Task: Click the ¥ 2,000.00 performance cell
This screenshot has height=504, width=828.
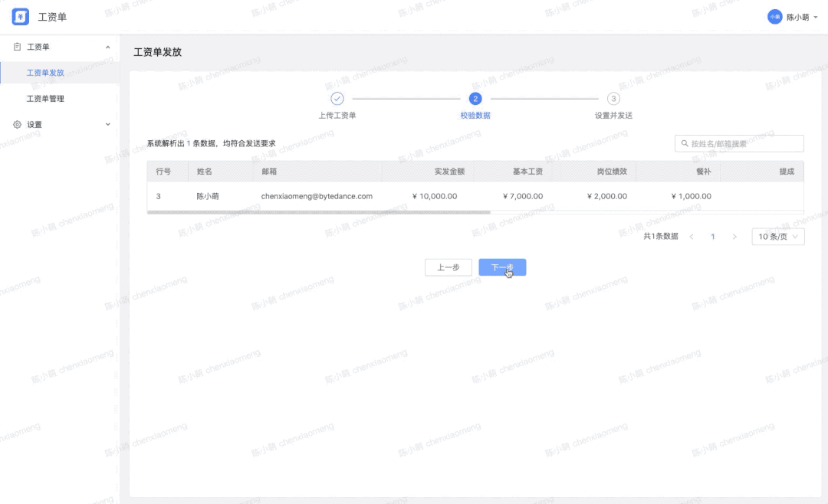Action: click(607, 196)
